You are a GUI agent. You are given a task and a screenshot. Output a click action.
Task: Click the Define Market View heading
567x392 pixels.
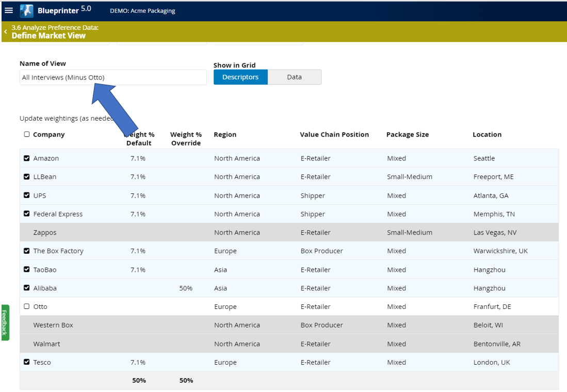coord(48,36)
